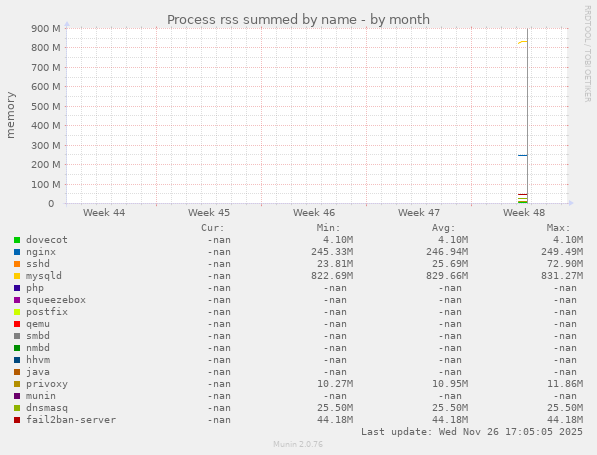Click the 'mysqld' legend name
The width and height of the screenshot is (597, 455).
click(44, 276)
